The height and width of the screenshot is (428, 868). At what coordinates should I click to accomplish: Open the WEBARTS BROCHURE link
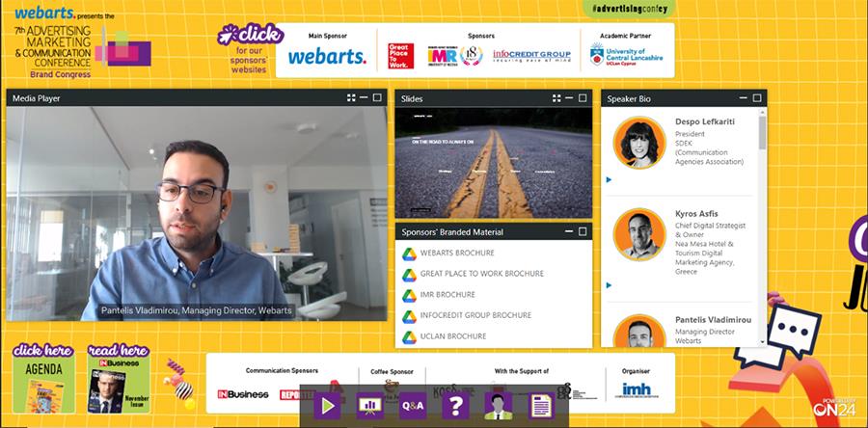coord(457,253)
